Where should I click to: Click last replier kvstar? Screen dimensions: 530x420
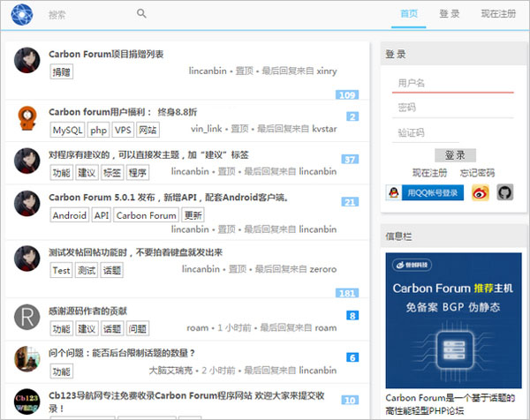click(x=324, y=129)
